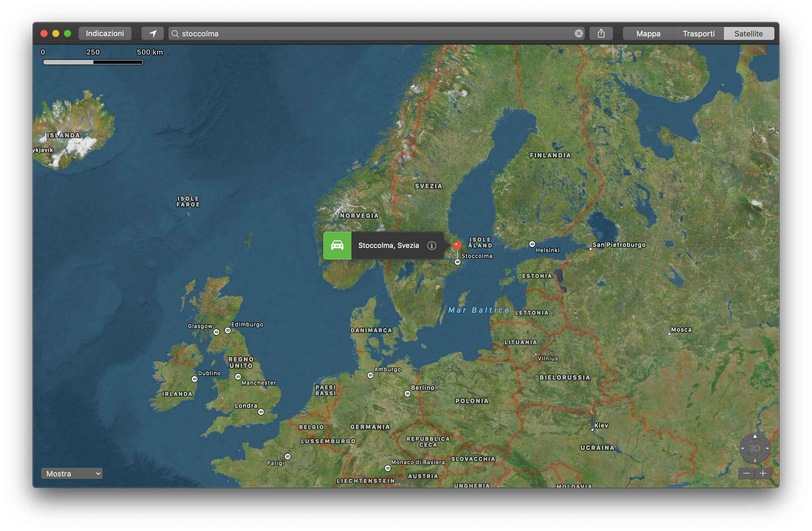Open the share menu icon
812x531 pixels.
coord(601,33)
